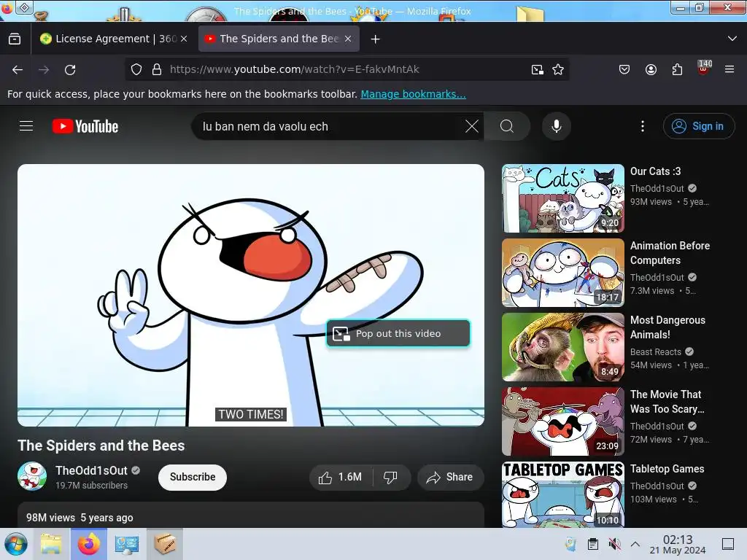Toggle Pop out this video
Image resolution: width=747 pixels, height=560 pixels.
[398, 333]
